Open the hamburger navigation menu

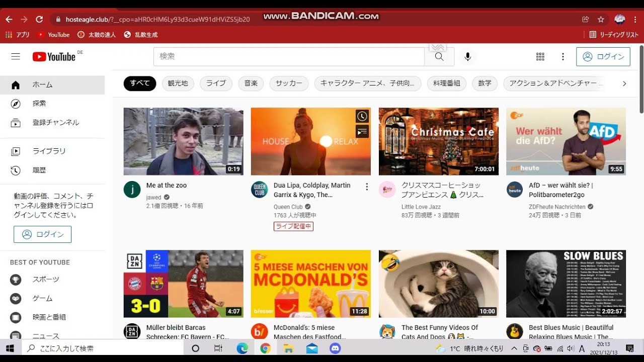click(x=15, y=56)
